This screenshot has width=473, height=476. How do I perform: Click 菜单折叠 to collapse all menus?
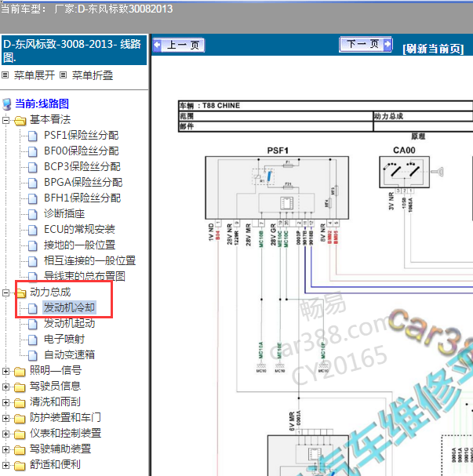pyautogui.click(x=93, y=75)
